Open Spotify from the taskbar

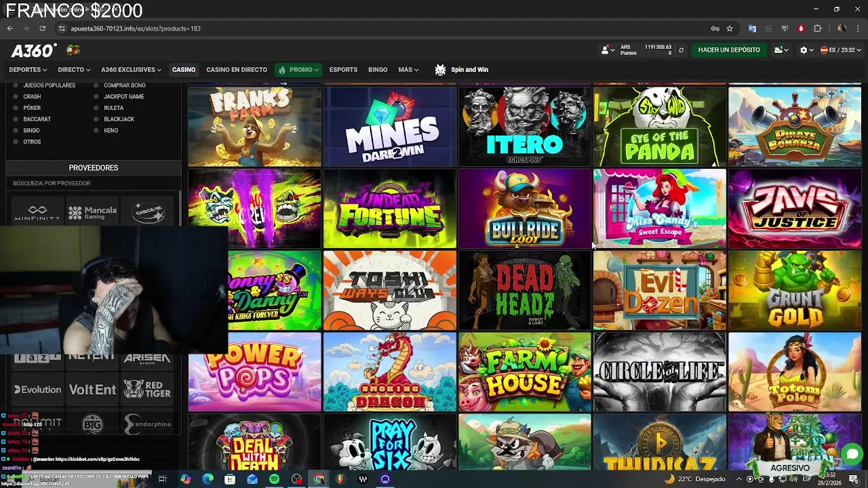(274, 479)
